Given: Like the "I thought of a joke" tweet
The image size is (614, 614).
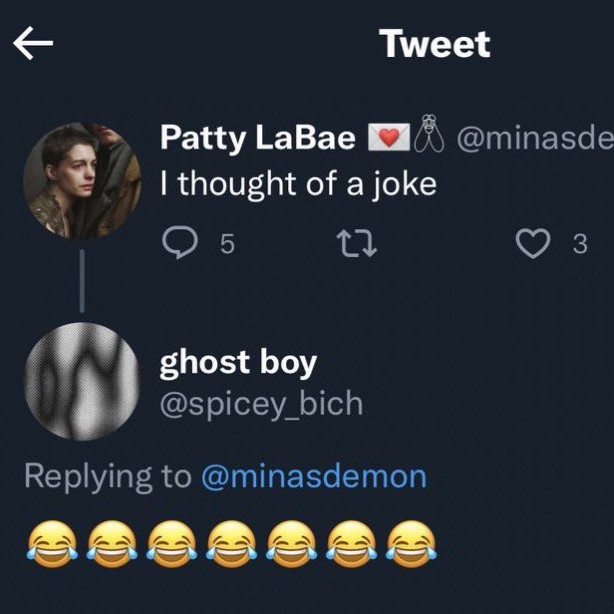Looking at the screenshot, I should point(533,244).
